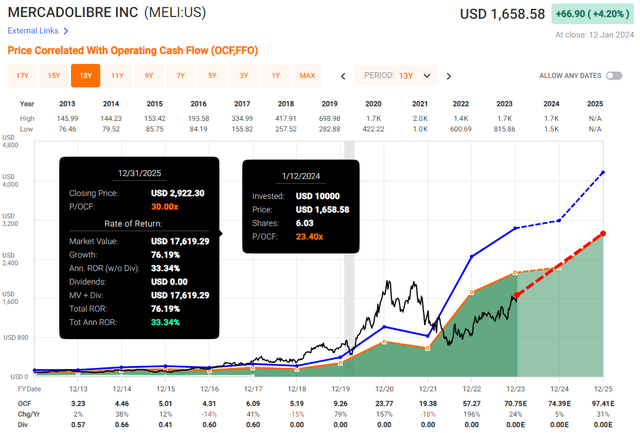This screenshot has width=640, height=433.
Task: Click the 2025 year column header
Action: pos(595,104)
